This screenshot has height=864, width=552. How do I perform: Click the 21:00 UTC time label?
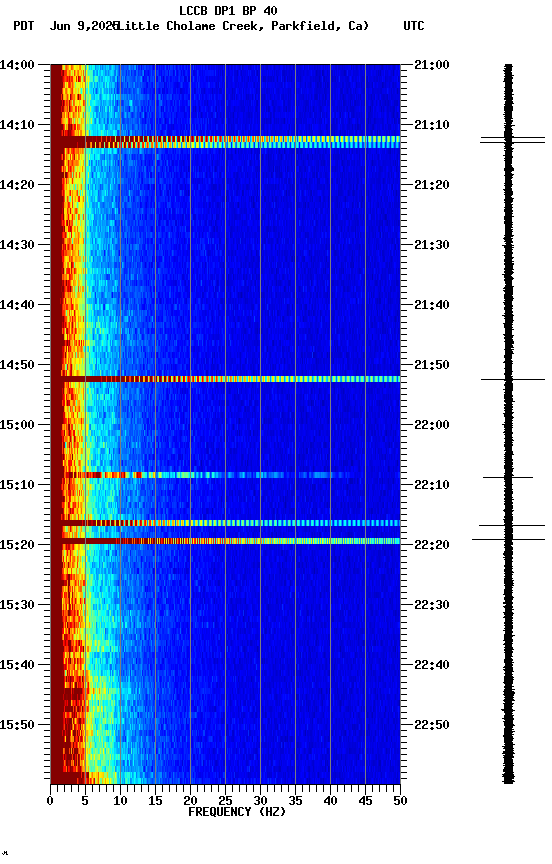coord(432,65)
